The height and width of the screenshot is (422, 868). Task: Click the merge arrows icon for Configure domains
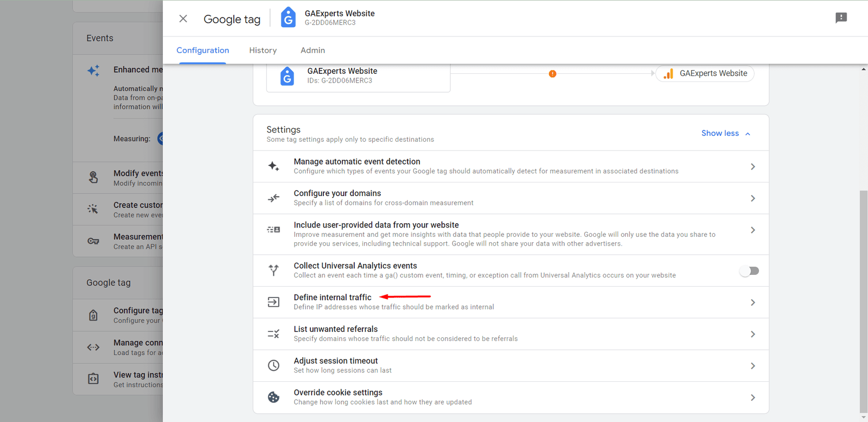tap(274, 198)
